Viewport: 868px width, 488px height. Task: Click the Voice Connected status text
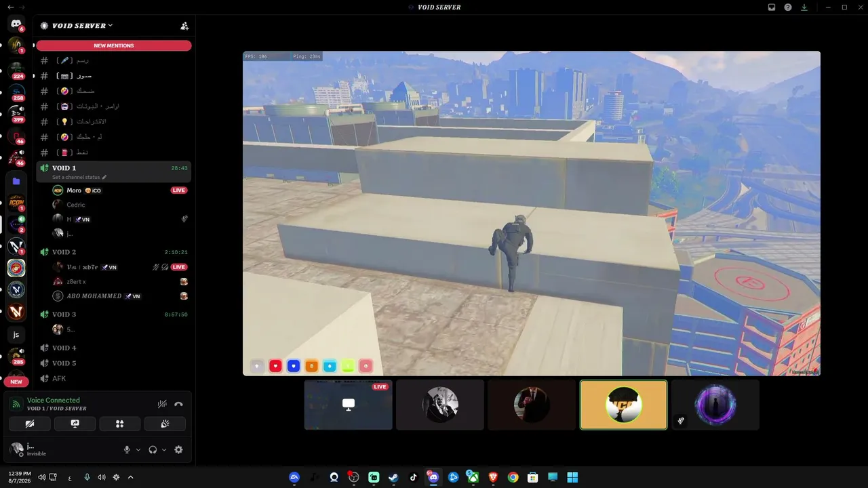(x=54, y=400)
